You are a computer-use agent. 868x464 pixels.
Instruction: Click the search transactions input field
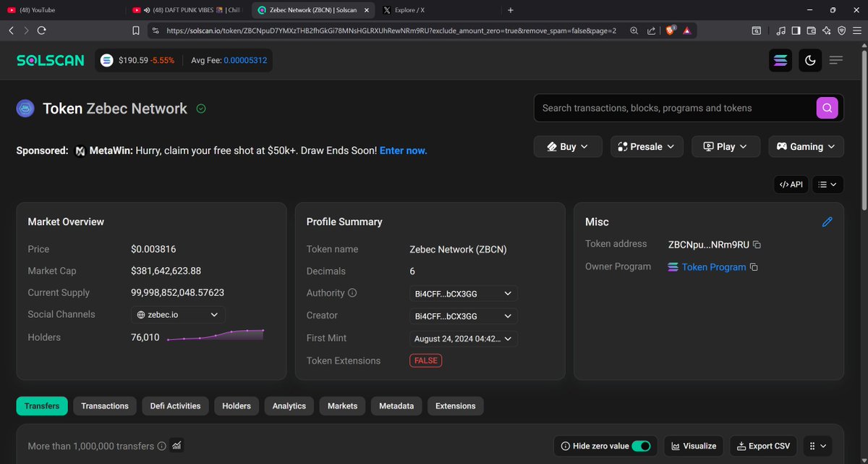click(676, 108)
